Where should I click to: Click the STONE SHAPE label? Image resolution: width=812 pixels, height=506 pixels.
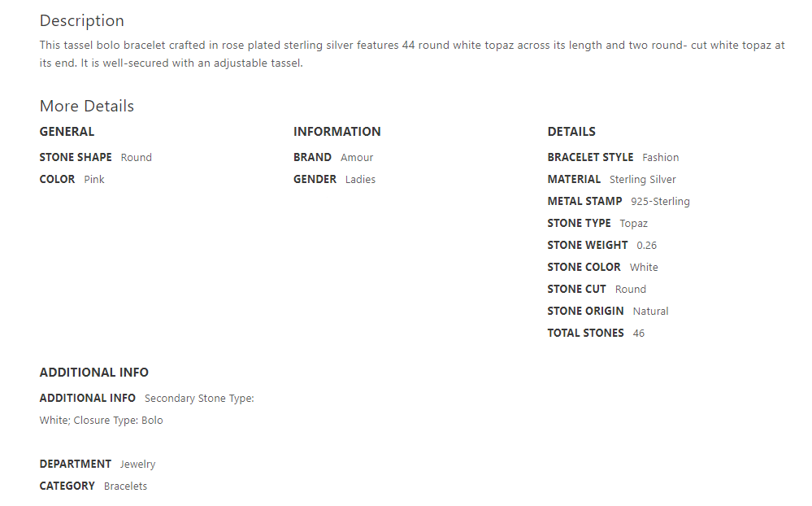[76, 158]
